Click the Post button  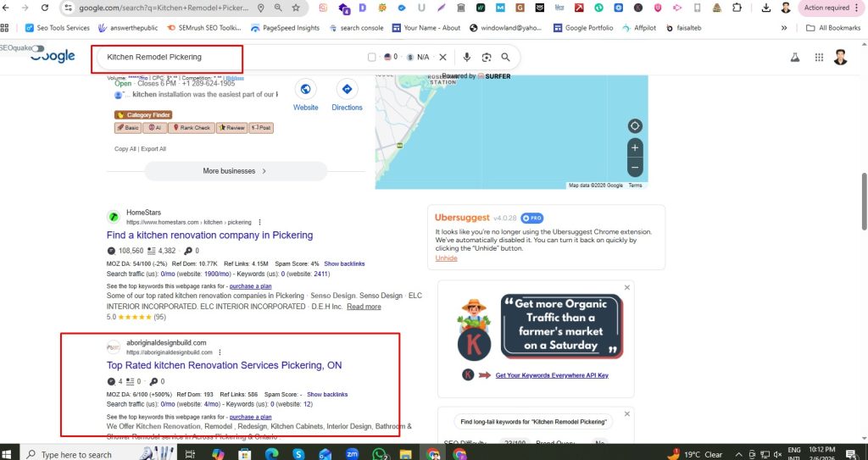261,128
